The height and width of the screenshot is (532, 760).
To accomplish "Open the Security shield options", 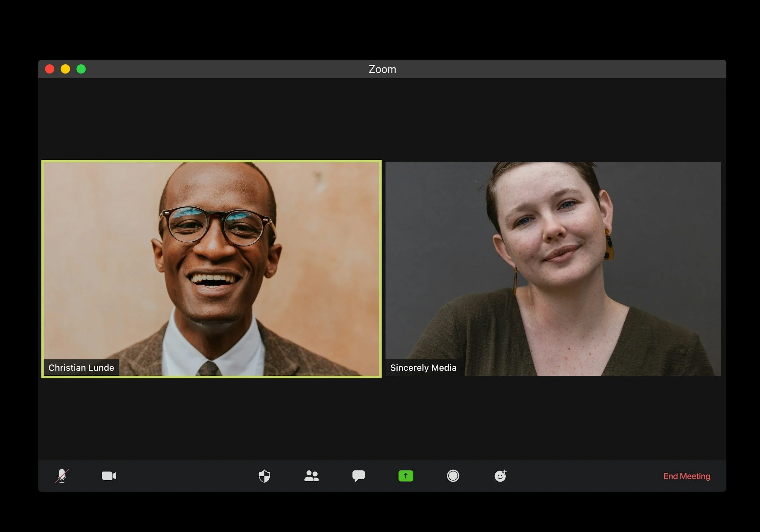I will coord(264,476).
